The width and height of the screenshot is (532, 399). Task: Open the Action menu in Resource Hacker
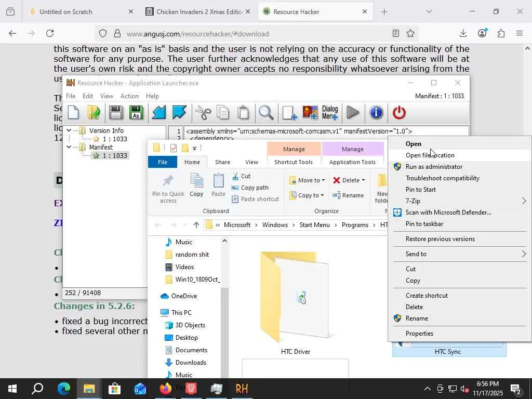[129, 96]
